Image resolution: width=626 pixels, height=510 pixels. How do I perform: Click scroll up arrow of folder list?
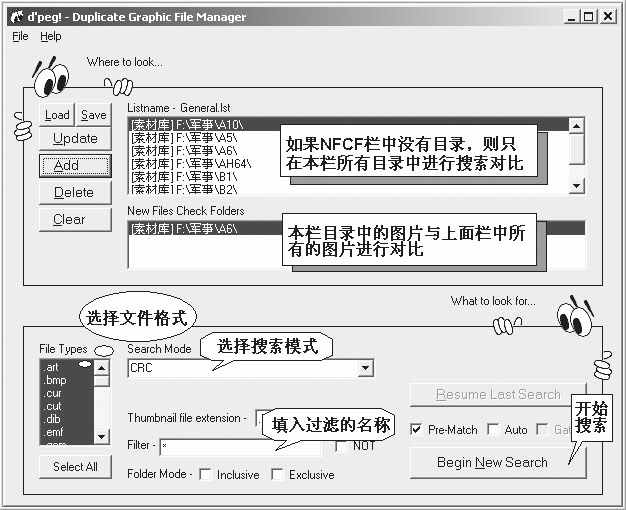click(576, 126)
